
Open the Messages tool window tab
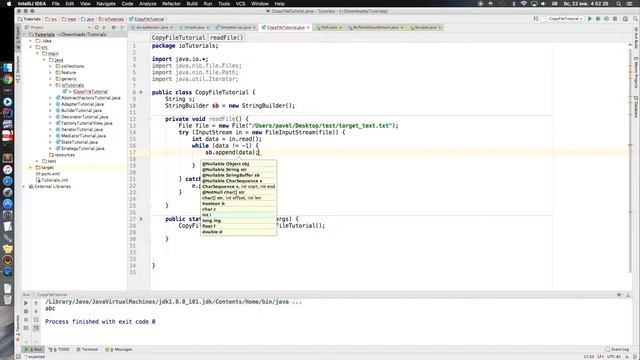(119, 349)
